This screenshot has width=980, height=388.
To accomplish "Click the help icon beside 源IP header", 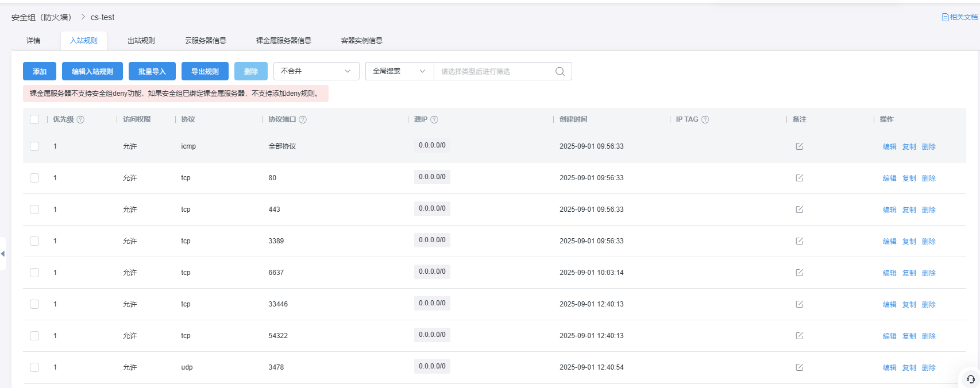I will 434,119.
